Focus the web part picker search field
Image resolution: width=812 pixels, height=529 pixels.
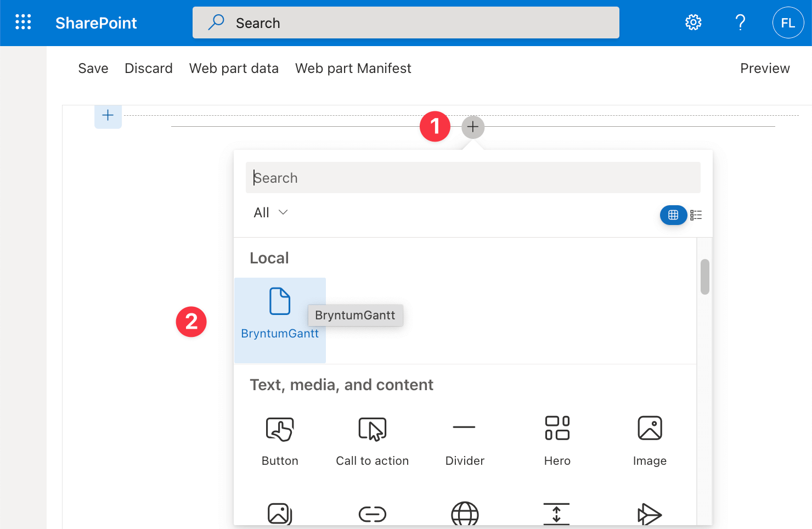click(x=473, y=177)
